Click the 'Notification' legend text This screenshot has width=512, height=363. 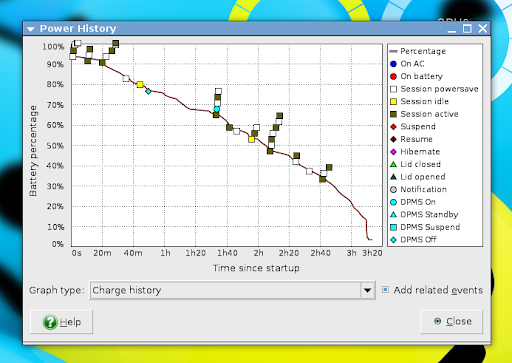pos(423,189)
